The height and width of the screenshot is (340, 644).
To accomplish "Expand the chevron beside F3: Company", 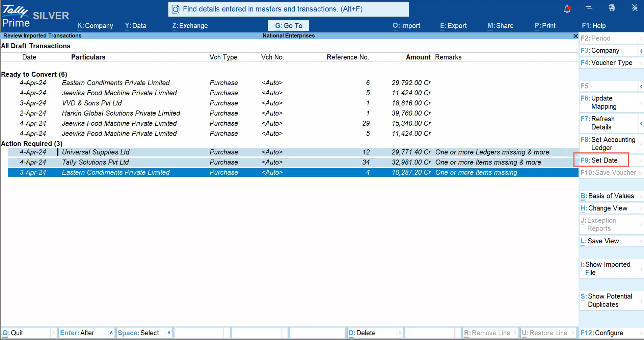I will (641, 51).
